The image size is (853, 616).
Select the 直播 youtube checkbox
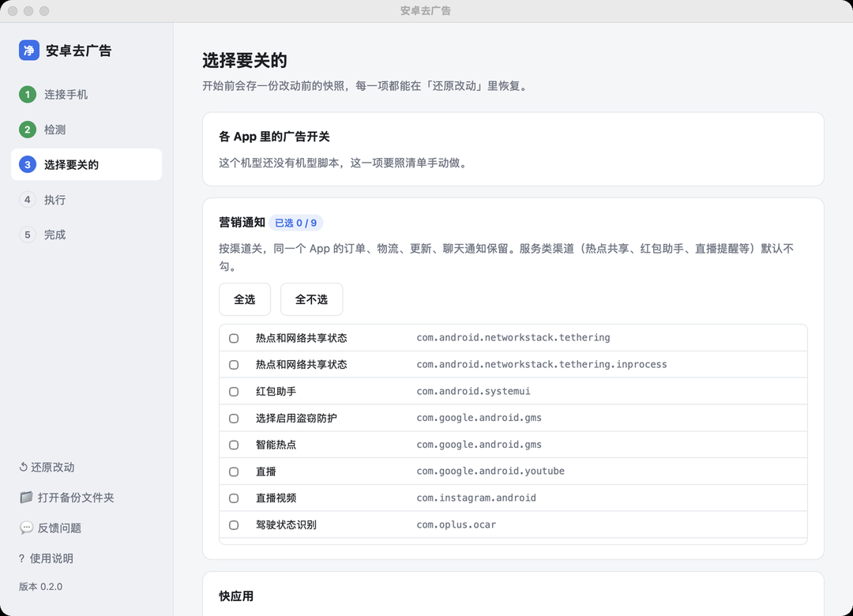click(234, 471)
